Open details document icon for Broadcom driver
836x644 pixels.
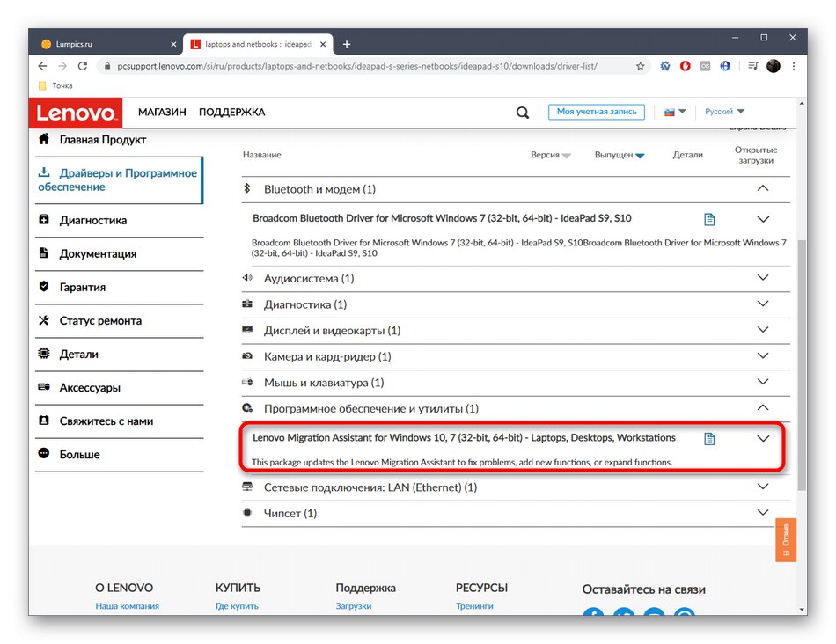709,219
